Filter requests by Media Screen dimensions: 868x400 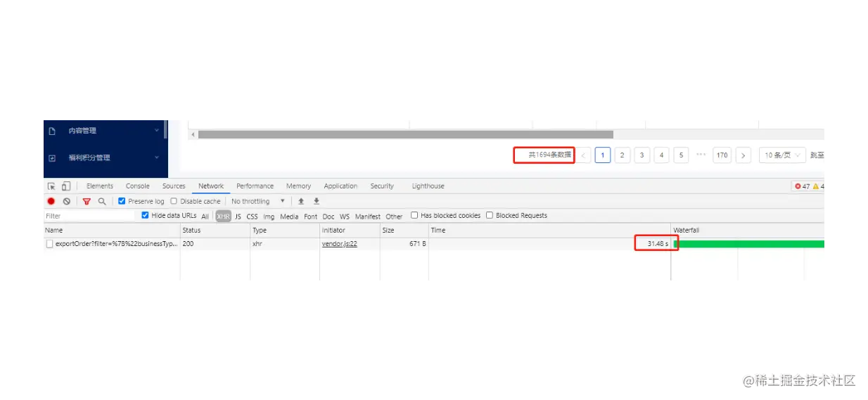[x=289, y=217]
